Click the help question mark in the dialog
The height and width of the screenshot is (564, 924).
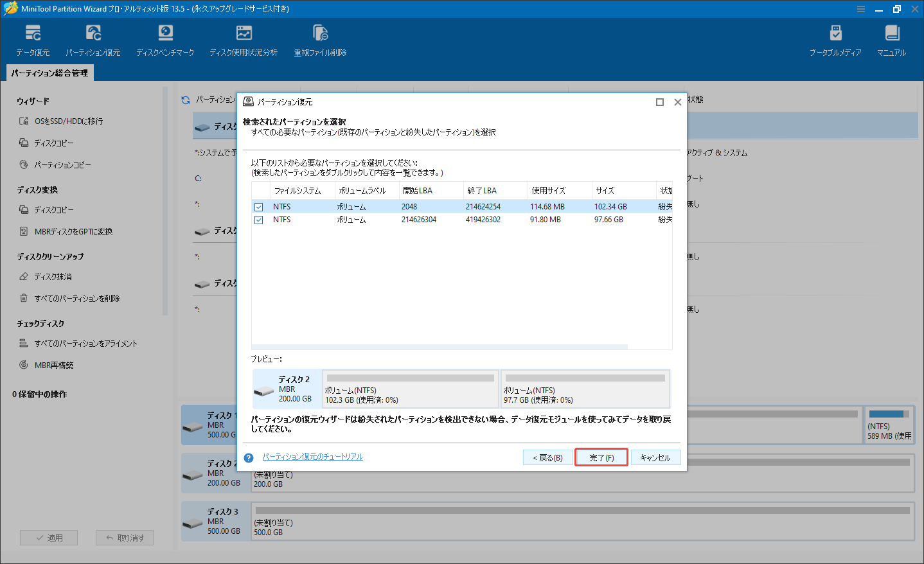[249, 457]
